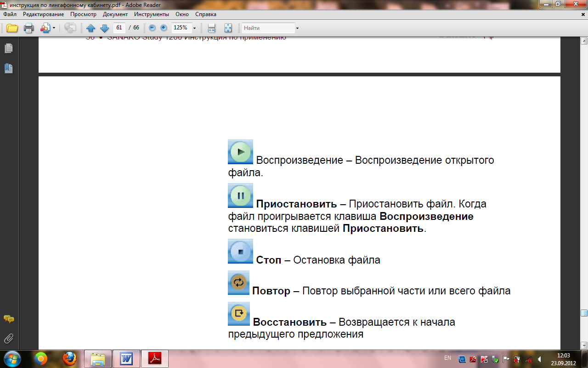Click the Windows Start button

[x=11, y=358]
